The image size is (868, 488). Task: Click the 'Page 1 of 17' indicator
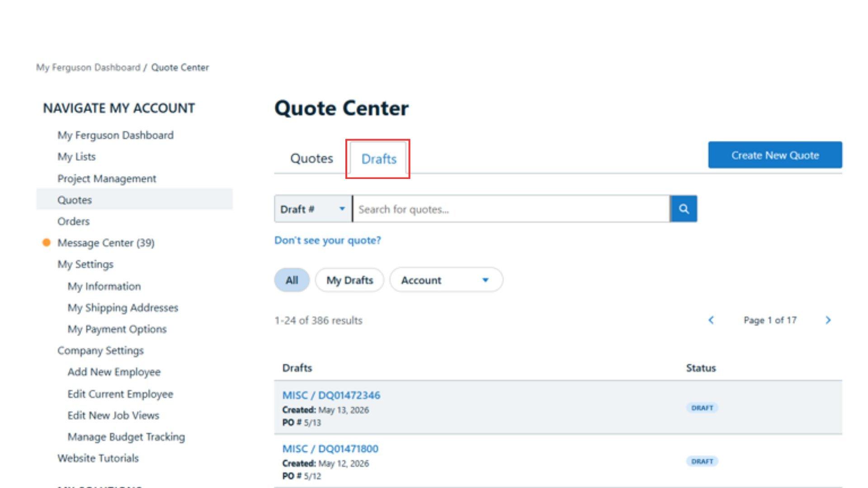point(770,320)
